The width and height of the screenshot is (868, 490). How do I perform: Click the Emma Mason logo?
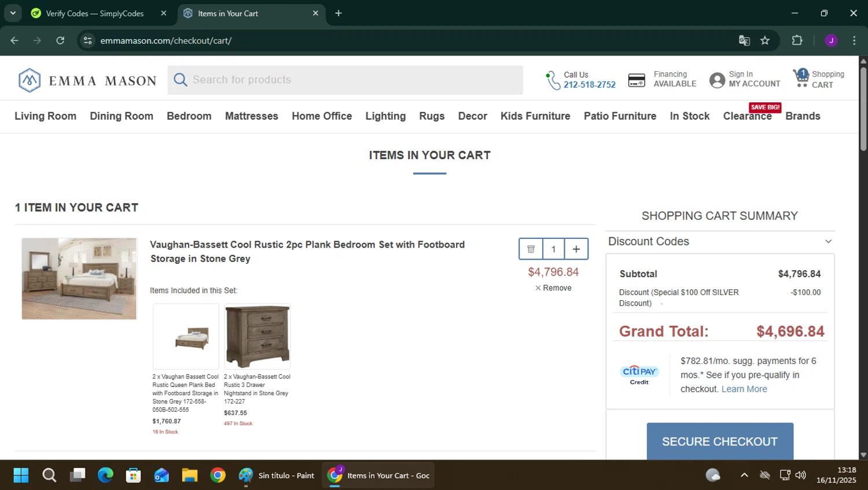[87, 80]
